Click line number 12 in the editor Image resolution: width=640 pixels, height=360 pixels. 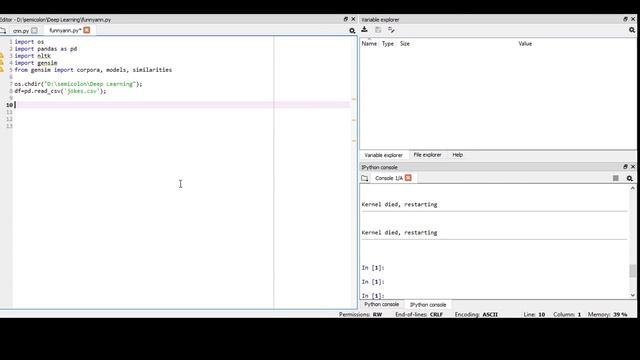point(9,119)
